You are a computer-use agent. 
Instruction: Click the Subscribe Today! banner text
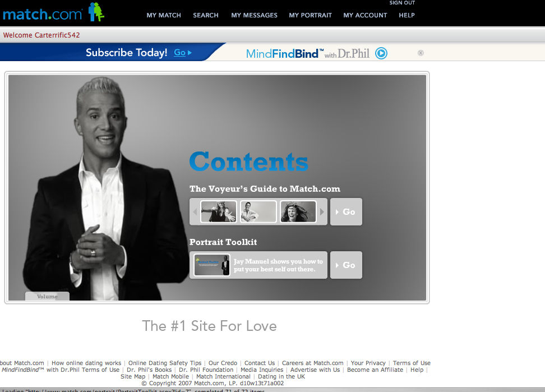click(x=127, y=53)
